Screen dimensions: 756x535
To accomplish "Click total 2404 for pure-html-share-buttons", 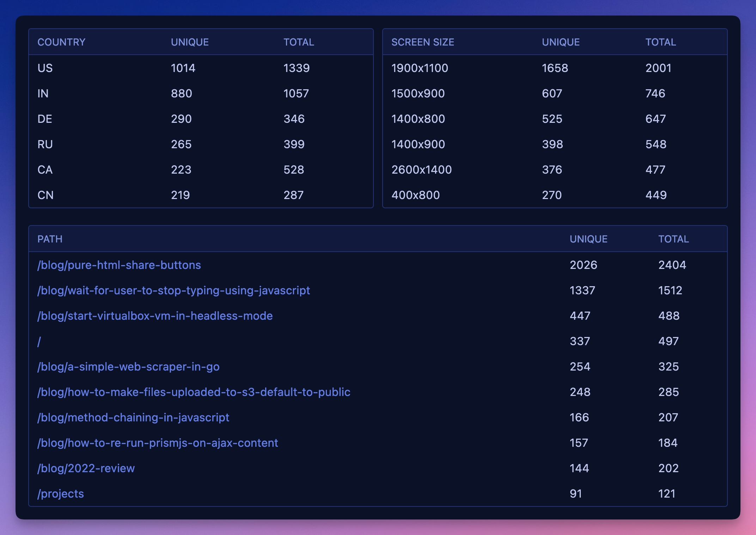I will tap(672, 265).
